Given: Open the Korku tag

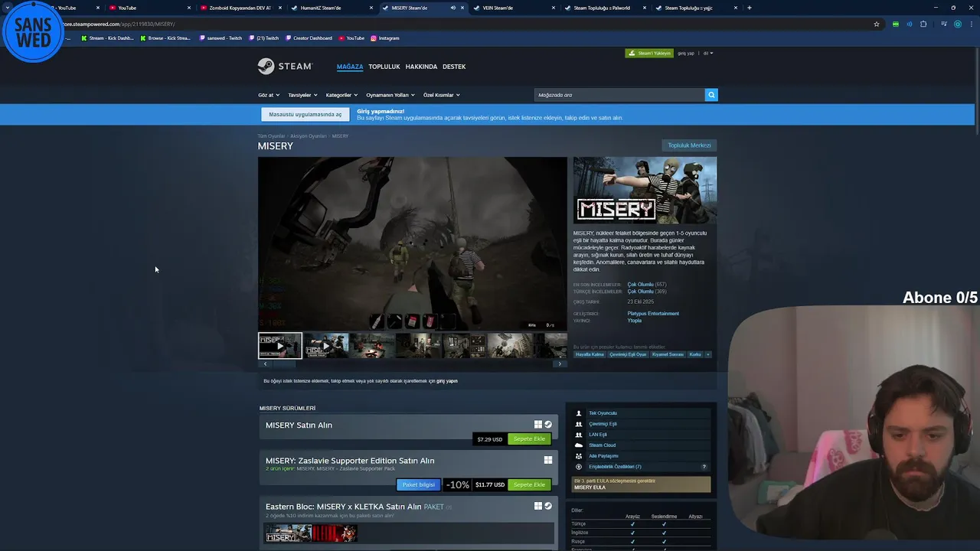Looking at the screenshot, I should [695, 354].
